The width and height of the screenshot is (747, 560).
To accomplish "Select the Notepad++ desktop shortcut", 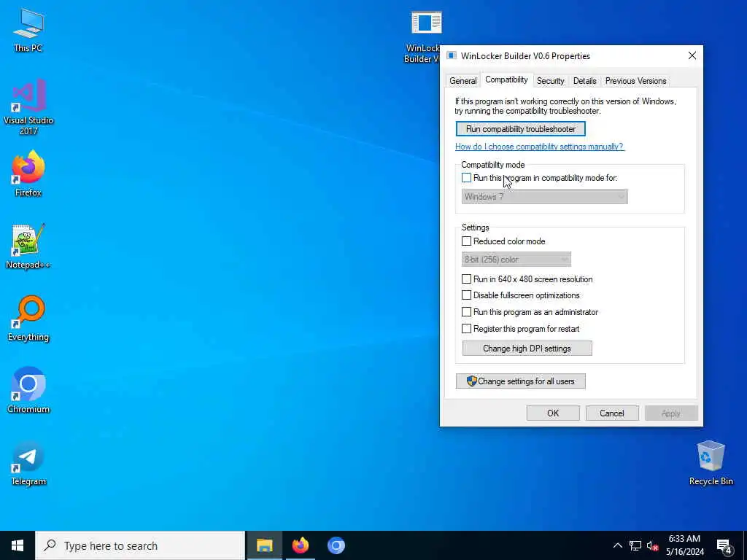I will (28, 246).
